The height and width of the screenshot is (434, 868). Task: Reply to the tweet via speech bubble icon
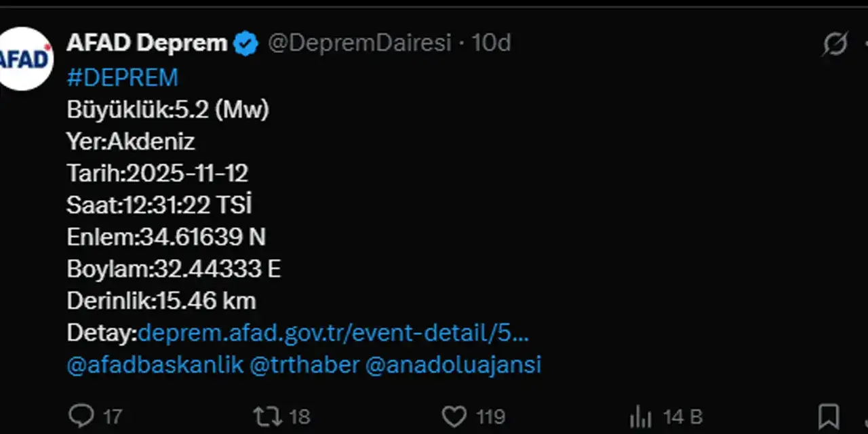point(81,415)
